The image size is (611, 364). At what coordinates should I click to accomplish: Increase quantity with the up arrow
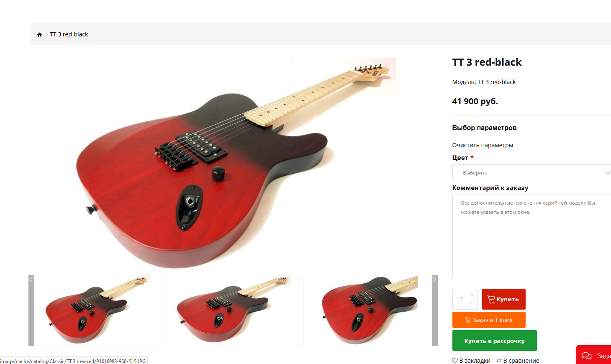pos(471,295)
